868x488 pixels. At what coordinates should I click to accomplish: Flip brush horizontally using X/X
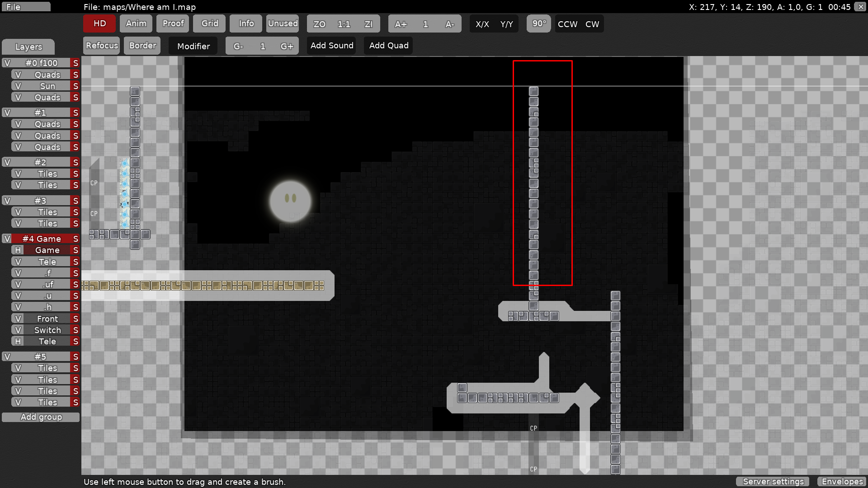pos(482,24)
